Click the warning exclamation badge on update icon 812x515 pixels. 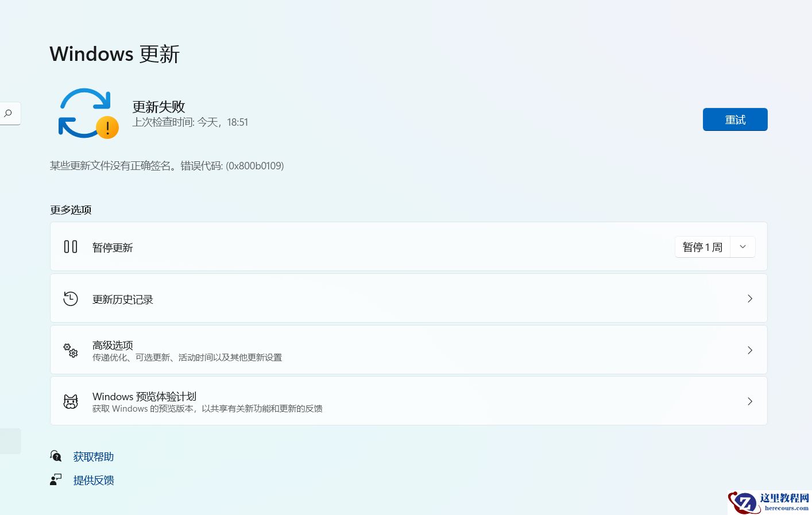(x=107, y=127)
